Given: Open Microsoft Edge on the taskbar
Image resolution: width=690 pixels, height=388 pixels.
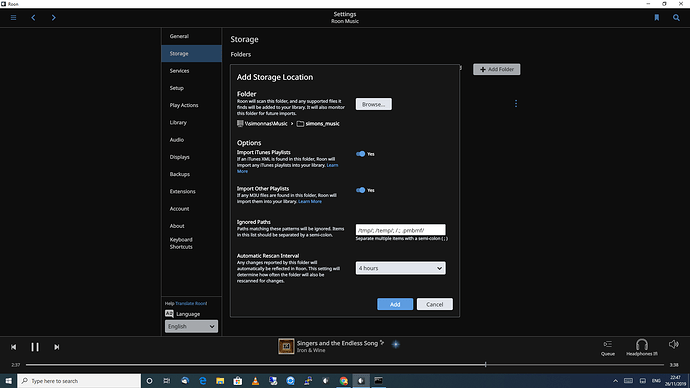Looking at the screenshot, I should [202, 381].
